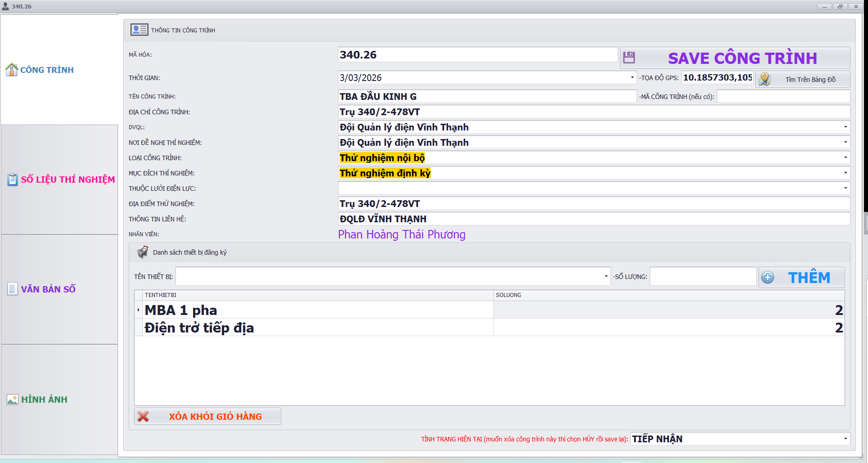Click the house icon for CÔNG TRÌNH
Viewport: 868px width, 463px height.
11,70
